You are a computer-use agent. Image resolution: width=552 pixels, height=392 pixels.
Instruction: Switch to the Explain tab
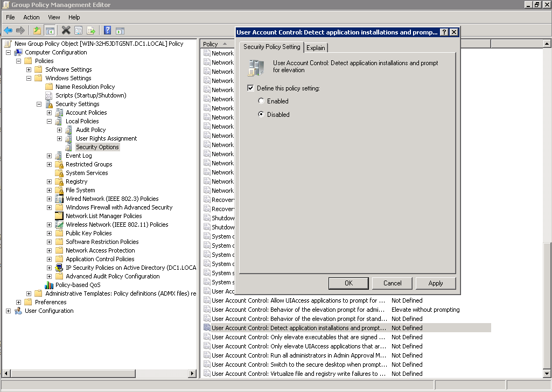pyautogui.click(x=316, y=48)
